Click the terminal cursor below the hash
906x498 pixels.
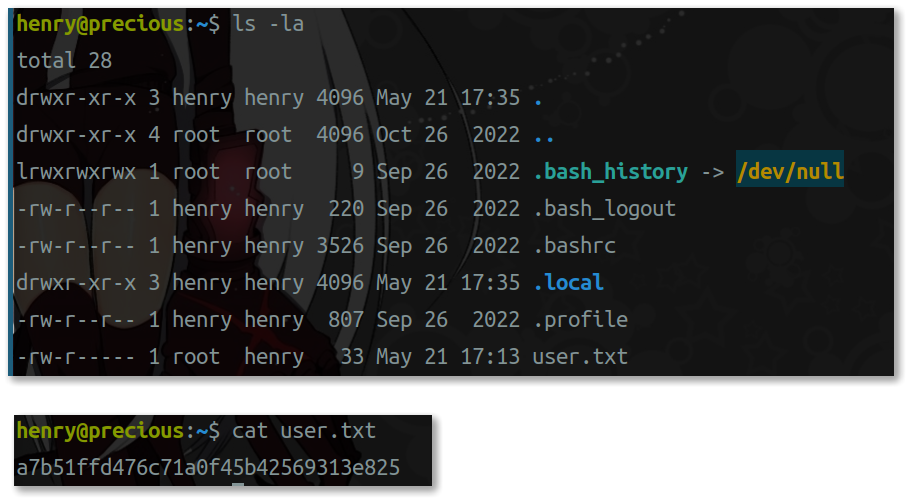pos(238,487)
